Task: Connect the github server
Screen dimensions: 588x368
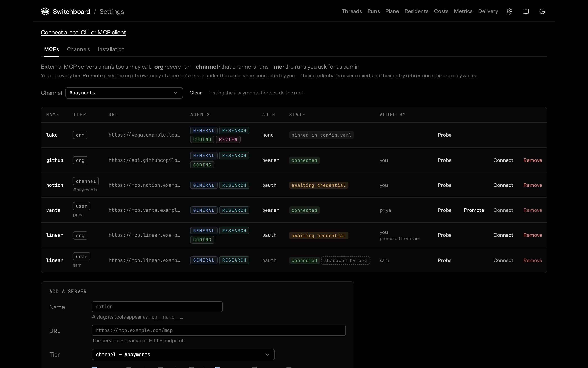Action: pos(503,160)
